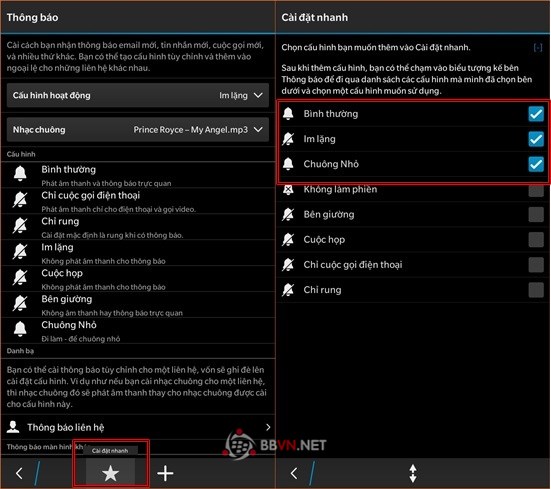This screenshot has height=489, width=551.
Task: Check the Bên giường checkbox
Action: click(x=536, y=214)
